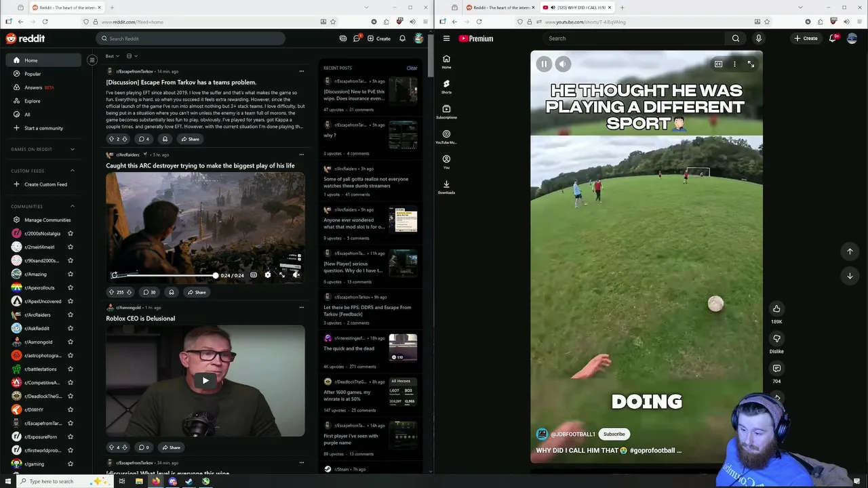Open overflow menu for Escape From Tarkov teams post
The image size is (868, 488).
point(302,71)
